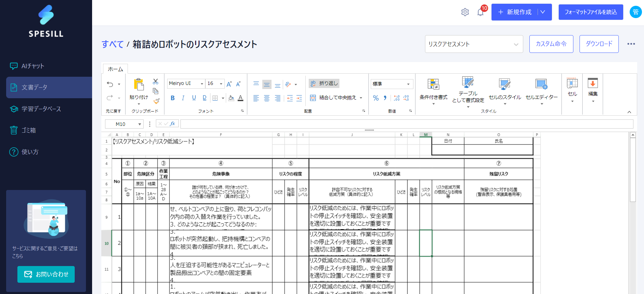Toggle the 折り返し wrap text button
The image size is (644, 294).
(324, 83)
